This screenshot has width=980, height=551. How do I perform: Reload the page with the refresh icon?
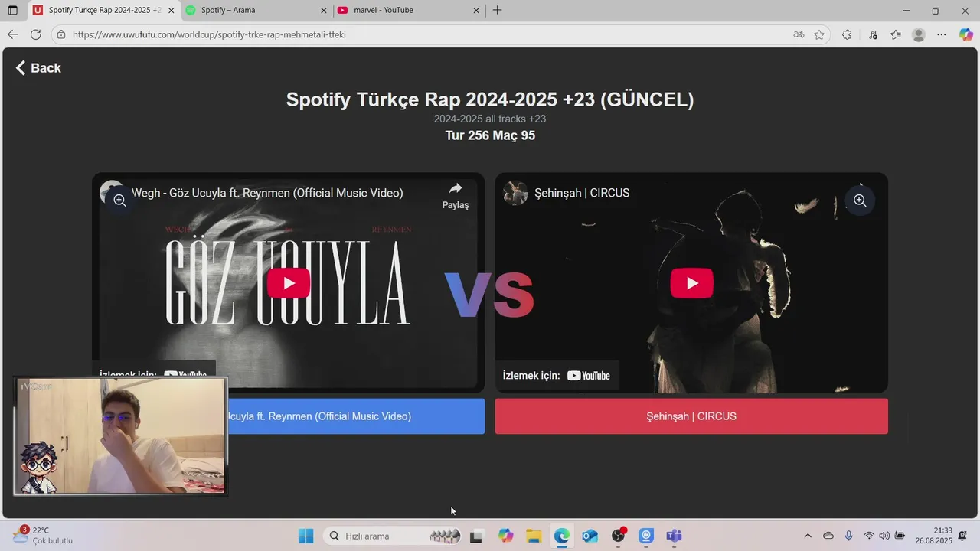pos(35,34)
